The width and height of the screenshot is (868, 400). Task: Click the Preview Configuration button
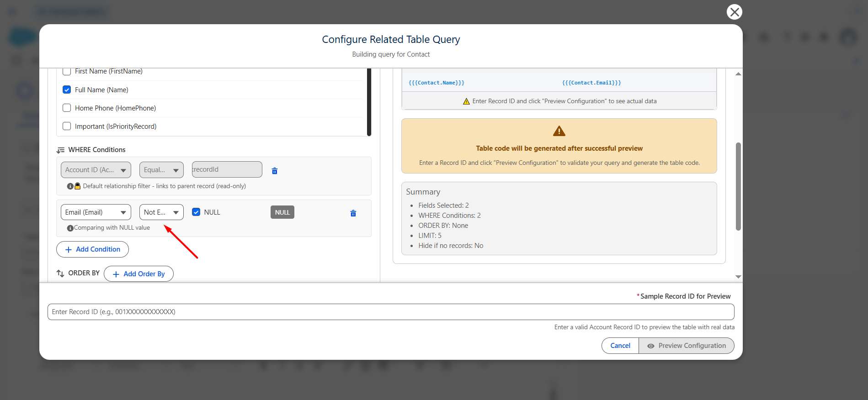point(687,346)
